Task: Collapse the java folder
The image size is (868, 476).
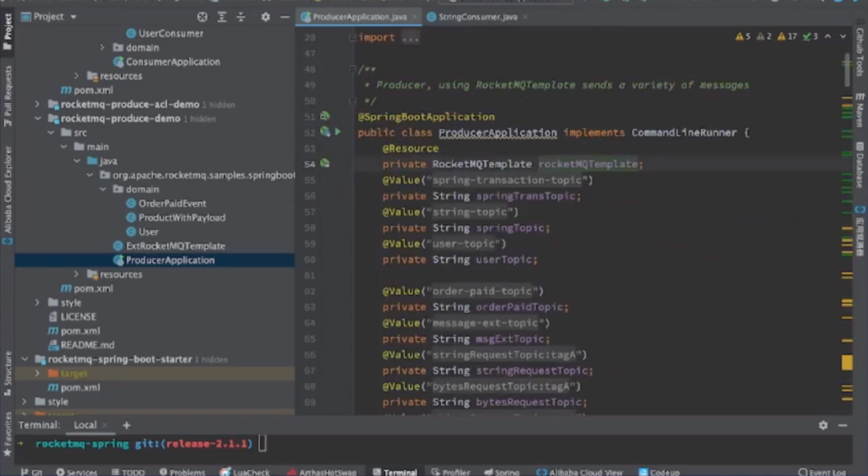Action: 77,161
